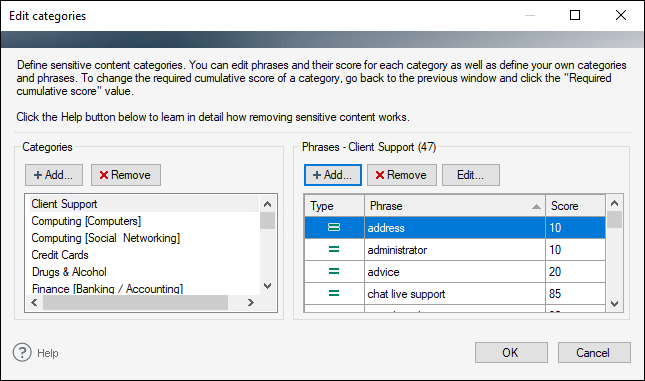Click down arrow of phrases table scrollbar
Viewport: 645px width, 381px height.
[615, 304]
